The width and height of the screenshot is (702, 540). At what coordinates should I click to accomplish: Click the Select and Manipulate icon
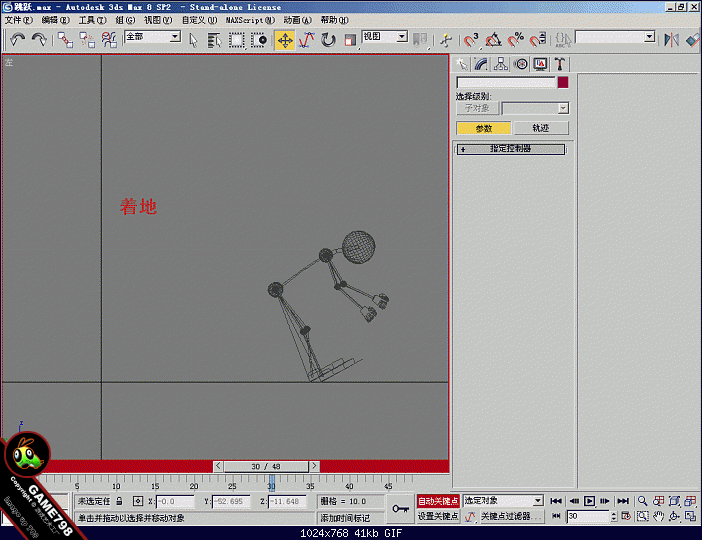pyautogui.click(x=445, y=40)
